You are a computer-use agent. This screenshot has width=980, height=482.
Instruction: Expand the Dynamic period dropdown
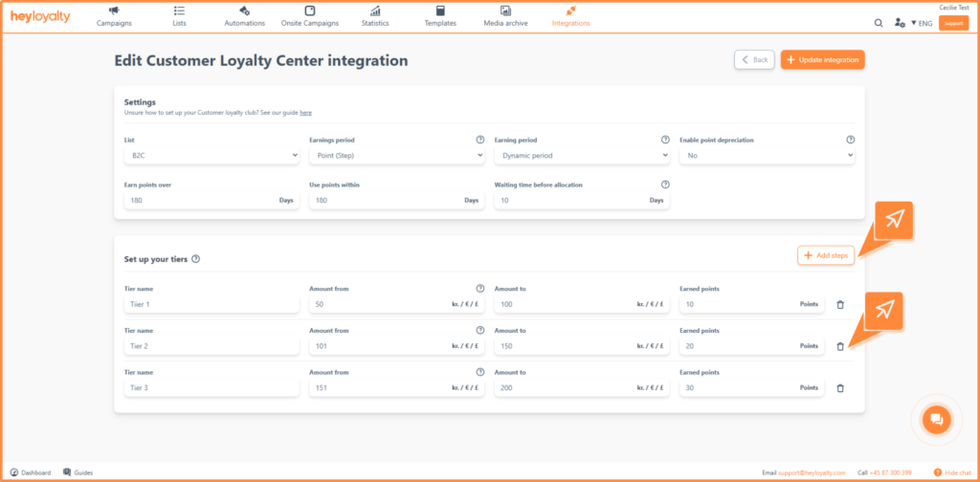coord(582,156)
